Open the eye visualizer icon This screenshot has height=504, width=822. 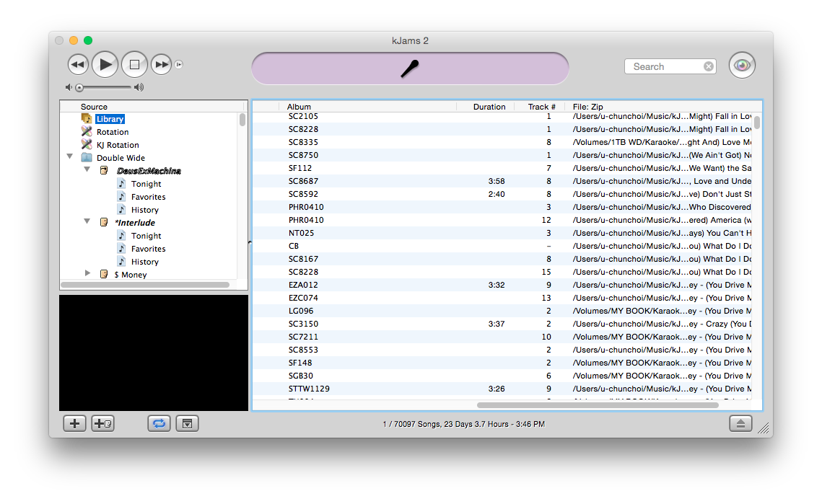pyautogui.click(x=741, y=66)
